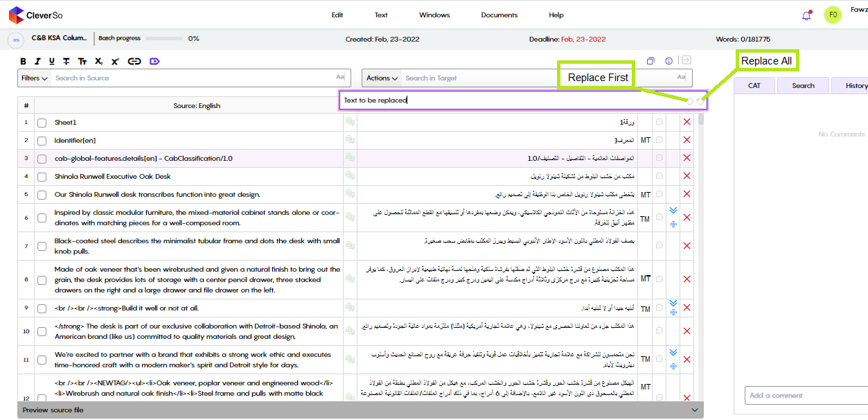Apply strikethrough formatting
868x420 pixels.
tap(67, 62)
